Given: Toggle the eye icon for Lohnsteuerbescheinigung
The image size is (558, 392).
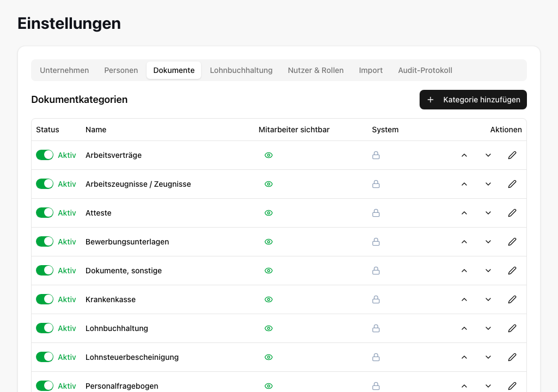Looking at the screenshot, I should coord(269,357).
